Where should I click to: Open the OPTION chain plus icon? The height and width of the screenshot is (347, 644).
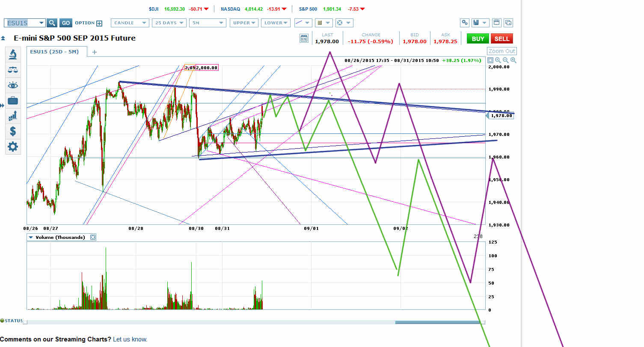click(99, 24)
